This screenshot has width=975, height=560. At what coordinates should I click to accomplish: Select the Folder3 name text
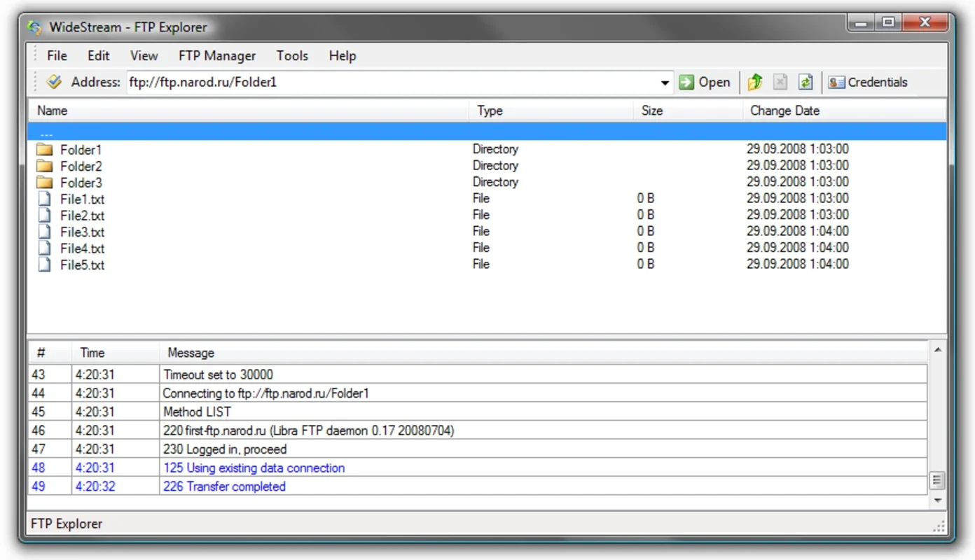[x=81, y=183]
